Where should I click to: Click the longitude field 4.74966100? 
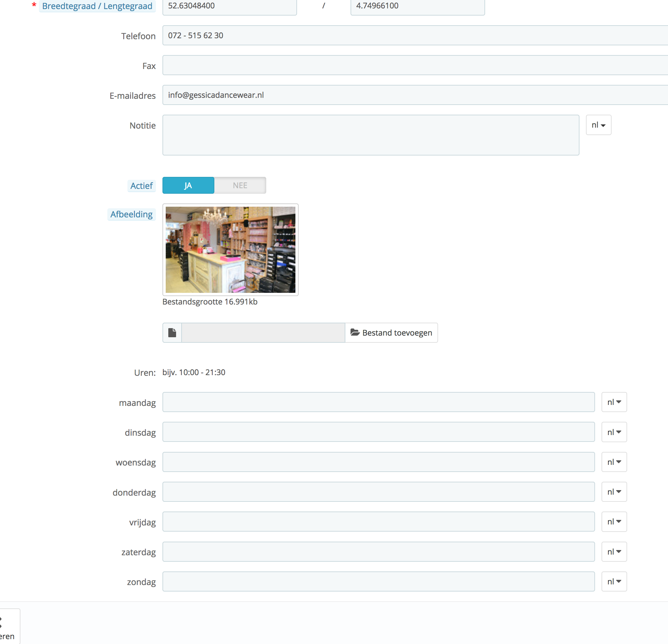click(x=417, y=6)
